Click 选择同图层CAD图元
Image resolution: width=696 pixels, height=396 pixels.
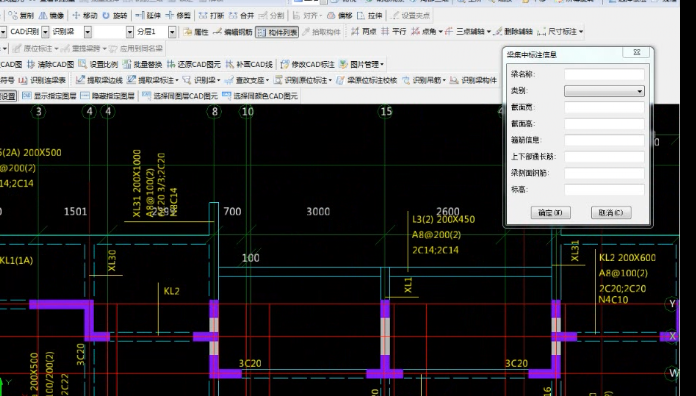coord(180,96)
